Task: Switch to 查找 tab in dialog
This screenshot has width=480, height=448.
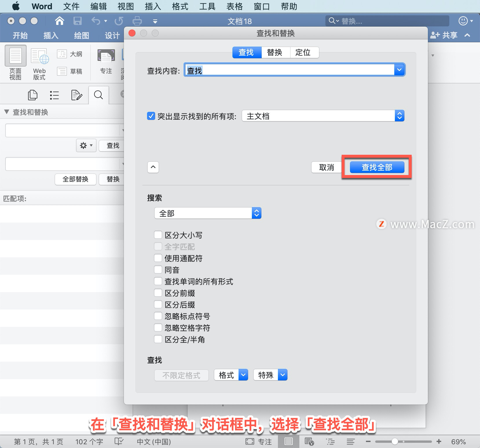Action: (247, 52)
